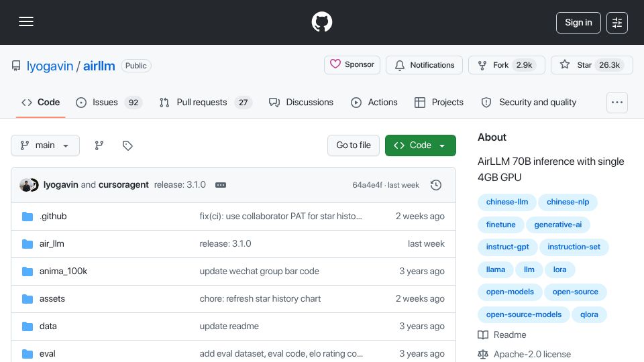644x362 pixels.
Task: Select the finetune topic tag
Action: 500,225
